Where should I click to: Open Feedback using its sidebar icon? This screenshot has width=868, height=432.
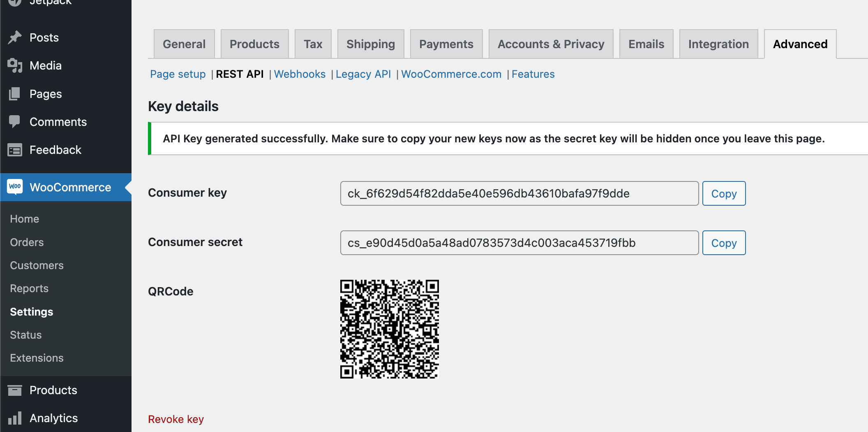click(x=15, y=150)
